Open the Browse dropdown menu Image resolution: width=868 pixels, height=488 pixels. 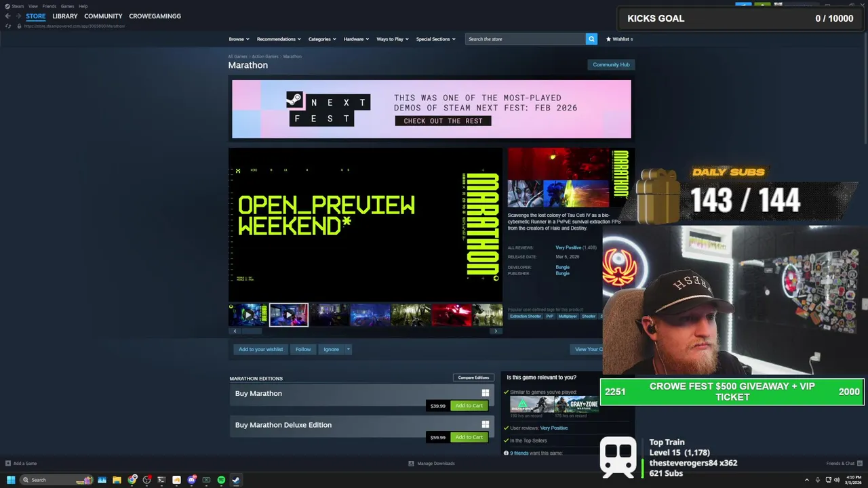(x=239, y=39)
